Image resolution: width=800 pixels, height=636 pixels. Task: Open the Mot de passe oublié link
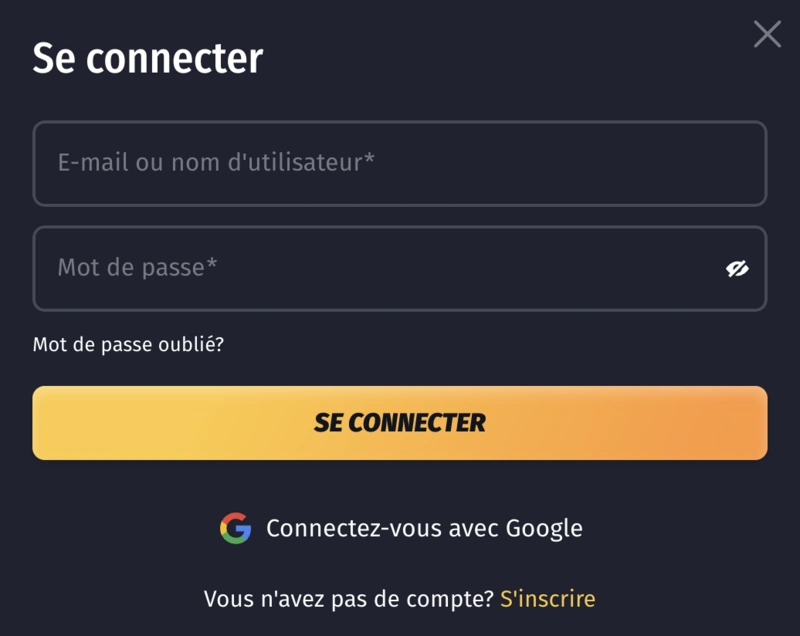[128, 345]
